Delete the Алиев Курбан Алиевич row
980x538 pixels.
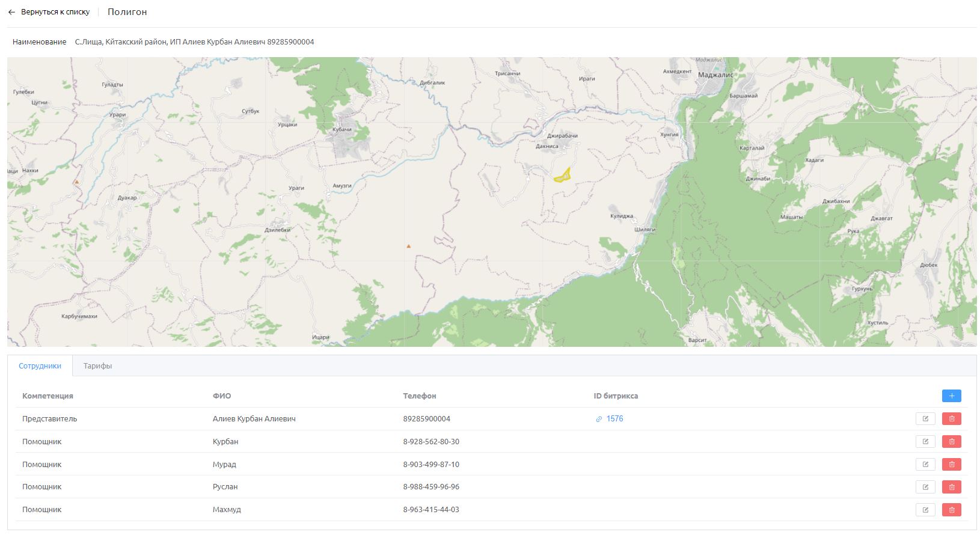coord(952,419)
